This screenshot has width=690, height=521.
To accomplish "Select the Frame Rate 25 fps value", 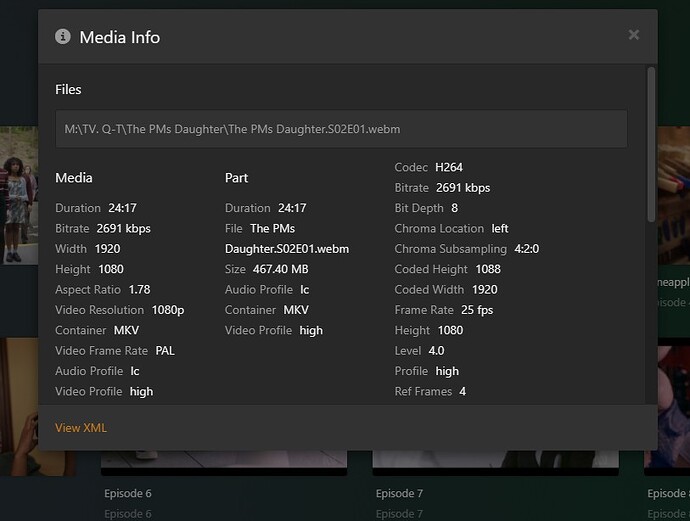I will [477, 310].
